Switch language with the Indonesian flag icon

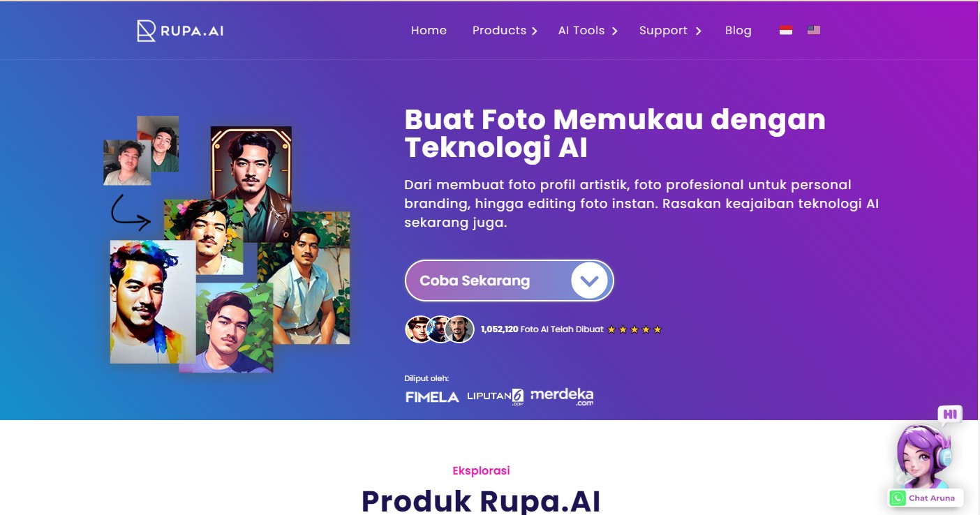pos(786,30)
